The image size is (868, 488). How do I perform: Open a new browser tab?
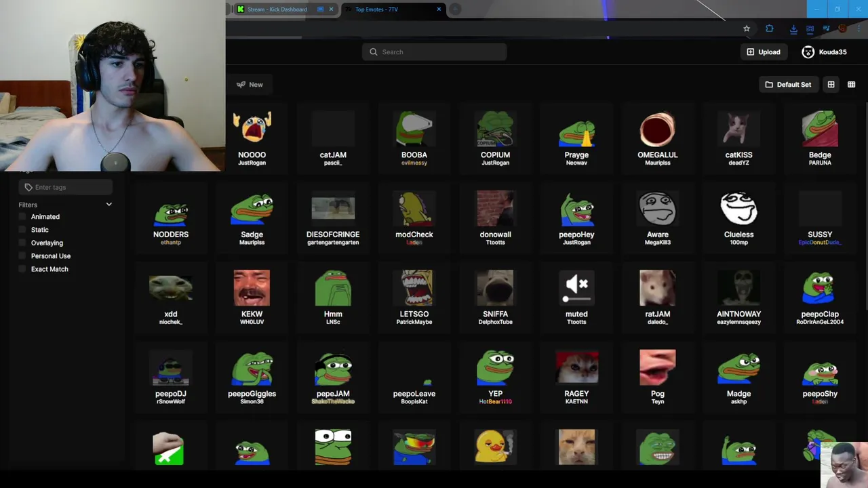456,9
